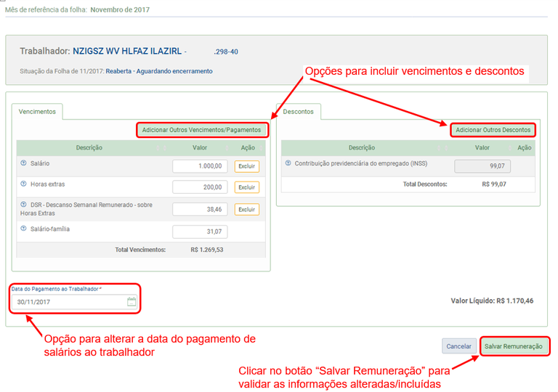The width and height of the screenshot is (558, 392).
Task: Edit the DSR value field 38,46
Action: coord(200,210)
